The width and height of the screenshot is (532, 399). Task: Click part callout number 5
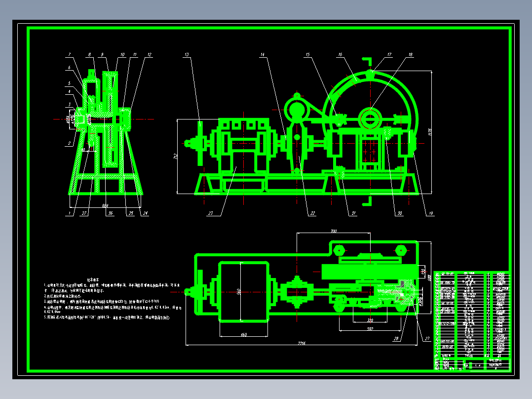pos(69,83)
